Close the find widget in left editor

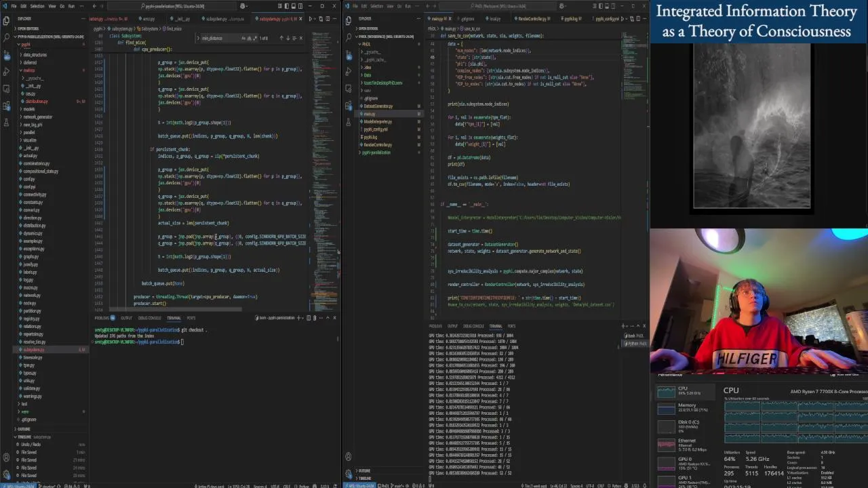301,38
